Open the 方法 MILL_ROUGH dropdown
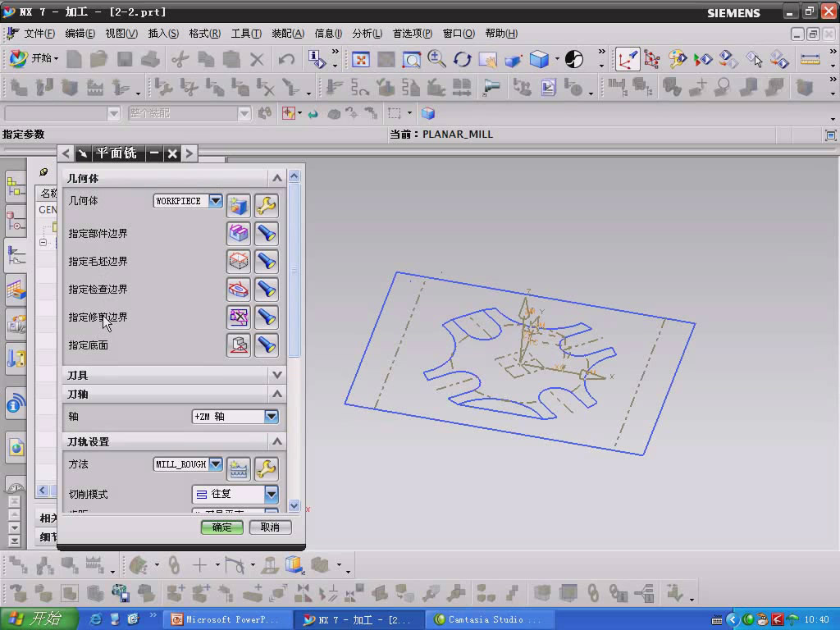Screen dimensions: 840x630 (216, 464)
